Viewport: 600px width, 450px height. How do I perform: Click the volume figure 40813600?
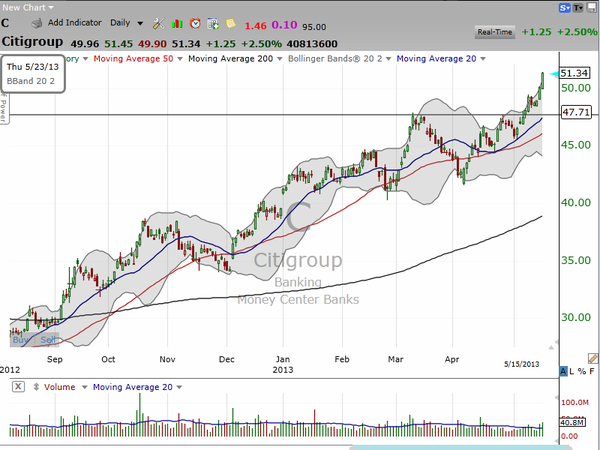coord(312,44)
